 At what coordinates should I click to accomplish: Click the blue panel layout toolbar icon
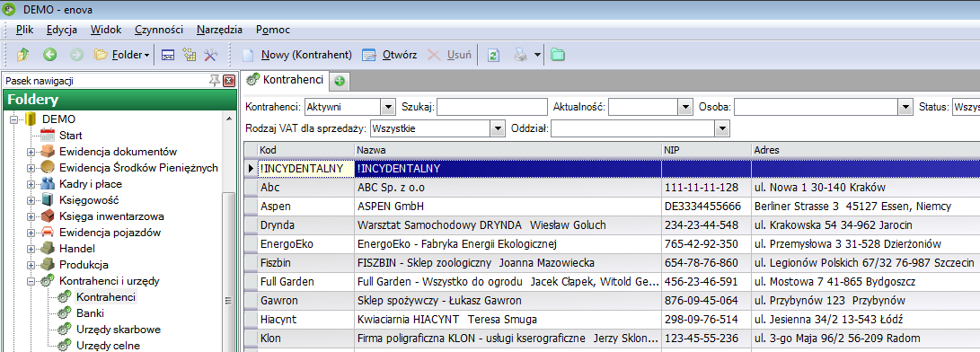tap(167, 55)
